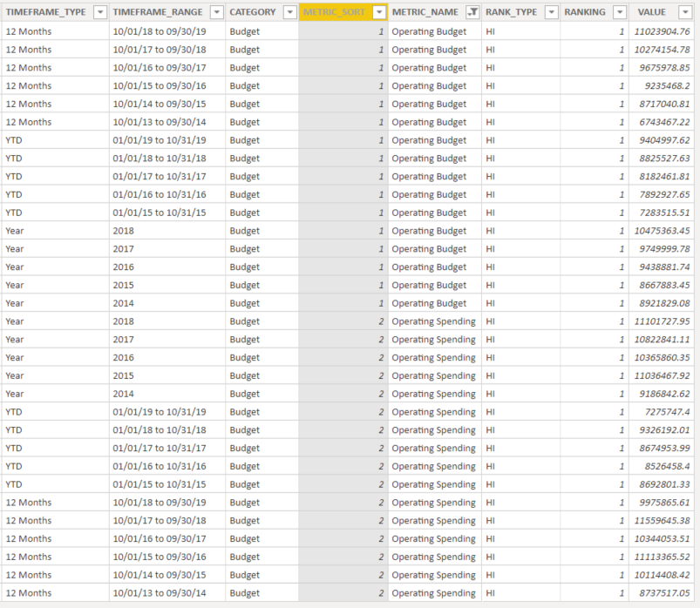Viewport: 700px width, 608px height.
Task: Open the TIMEFRAME_RANGE column filter dropdown
Action: [216, 12]
